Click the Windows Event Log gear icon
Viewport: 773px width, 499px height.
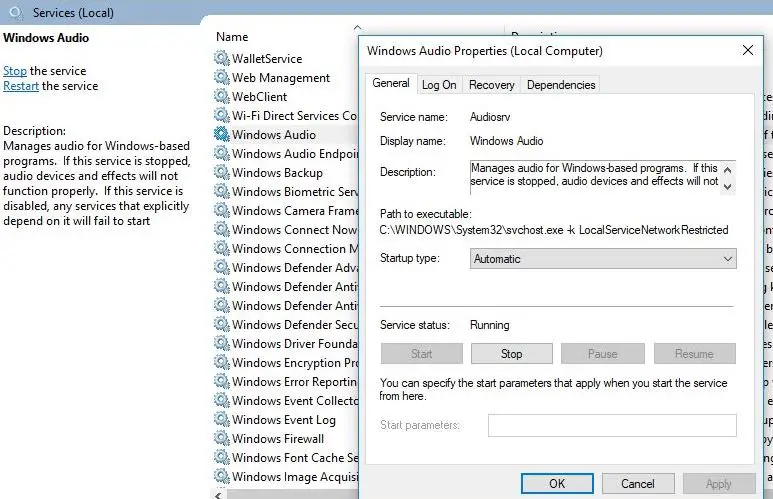[222, 419]
